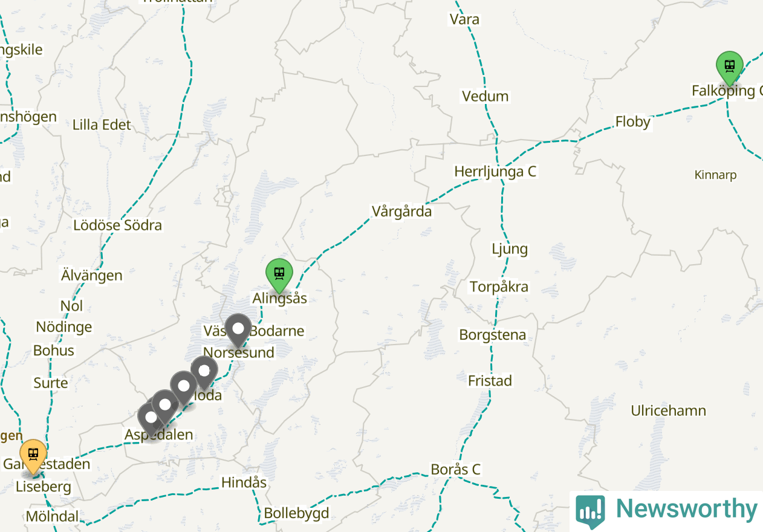Click the Borås C station label

[x=455, y=469]
